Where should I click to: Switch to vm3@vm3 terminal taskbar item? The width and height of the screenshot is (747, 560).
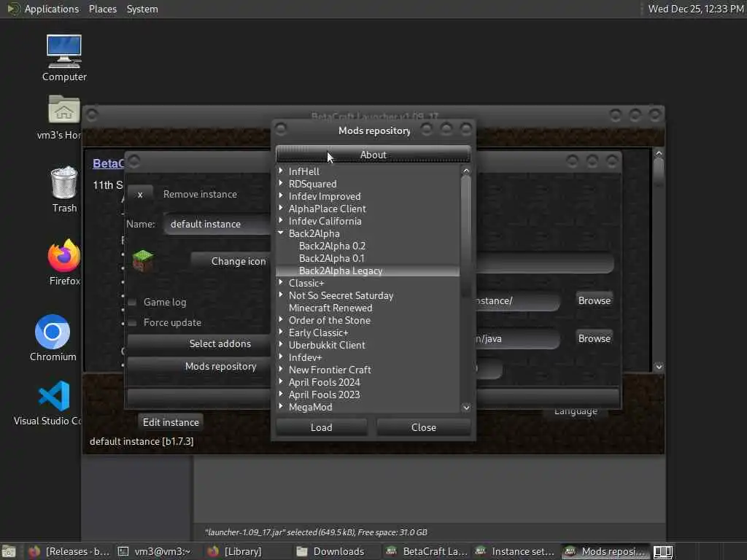[155, 551]
